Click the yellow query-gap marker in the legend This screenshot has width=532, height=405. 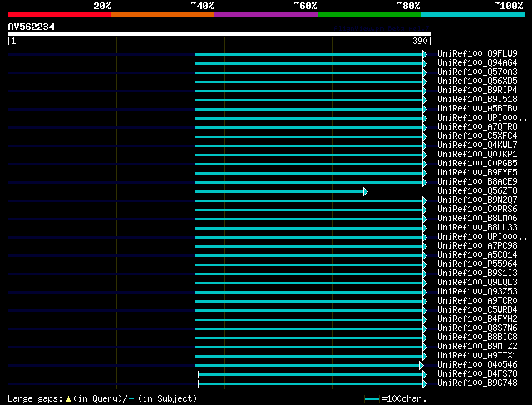[68, 399]
